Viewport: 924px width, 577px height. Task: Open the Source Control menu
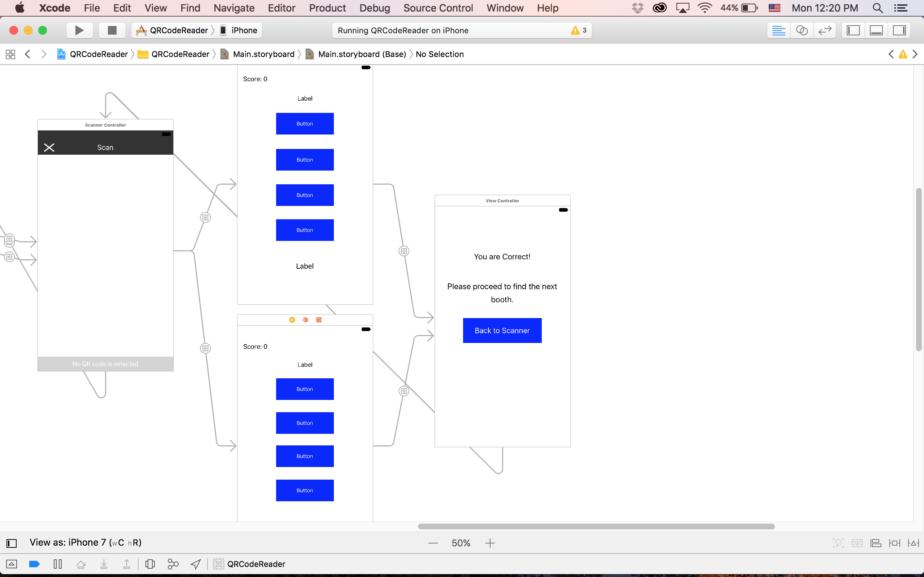(x=438, y=8)
